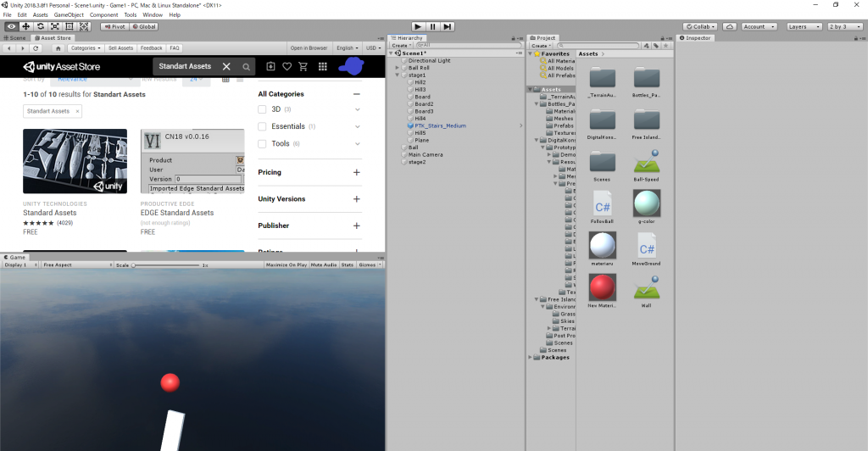This screenshot has height=451, width=868.
Task: Click the FAQ button
Action: pyautogui.click(x=175, y=48)
